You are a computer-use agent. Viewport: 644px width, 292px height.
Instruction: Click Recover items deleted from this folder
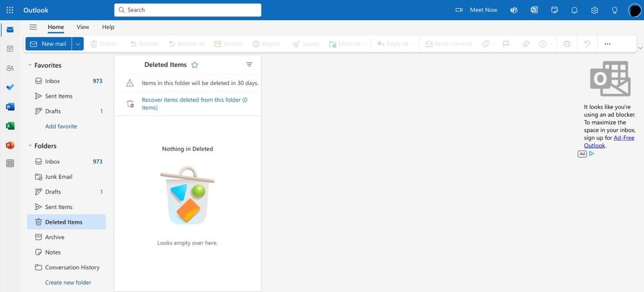[x=195, y=104]
